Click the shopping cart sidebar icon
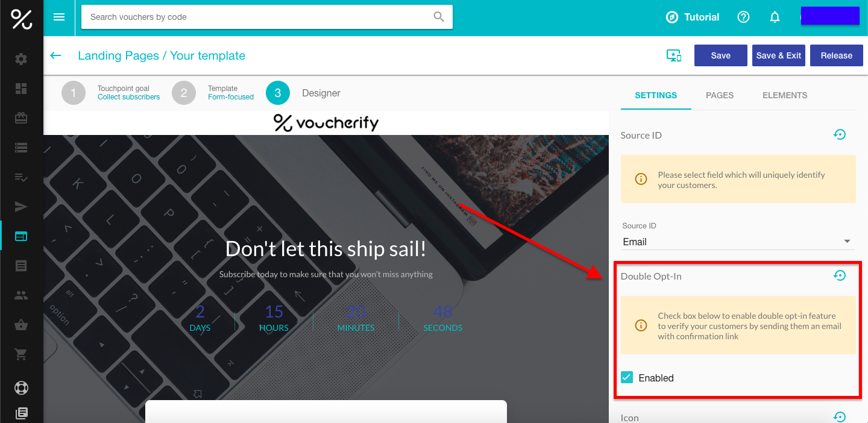This screenshot has height=423, width=868. point(21,354)
